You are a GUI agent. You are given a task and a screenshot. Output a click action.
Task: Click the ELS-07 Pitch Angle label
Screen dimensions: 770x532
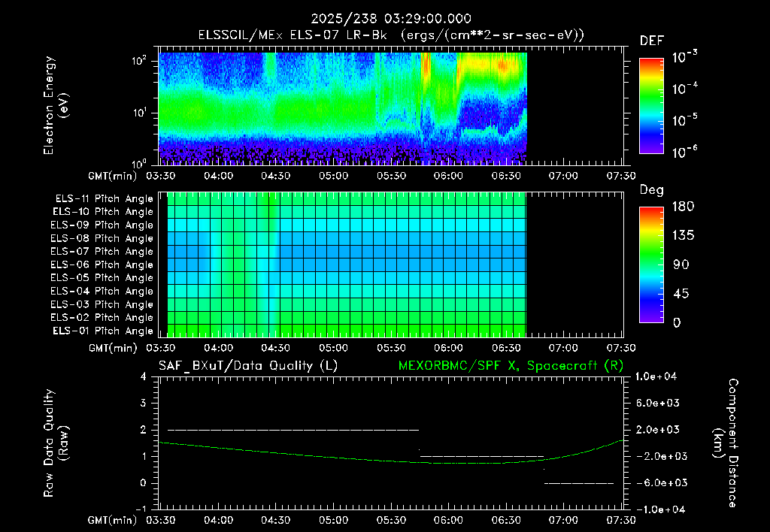point(102,251)
